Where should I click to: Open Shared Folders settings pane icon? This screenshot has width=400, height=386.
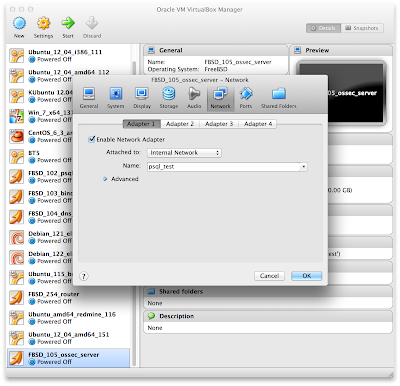tap(279, 94)
